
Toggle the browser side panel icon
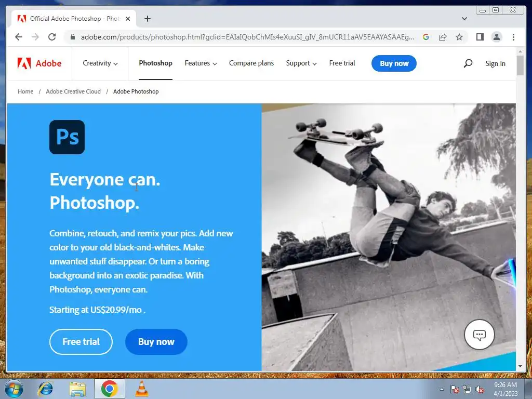[480, 37]
